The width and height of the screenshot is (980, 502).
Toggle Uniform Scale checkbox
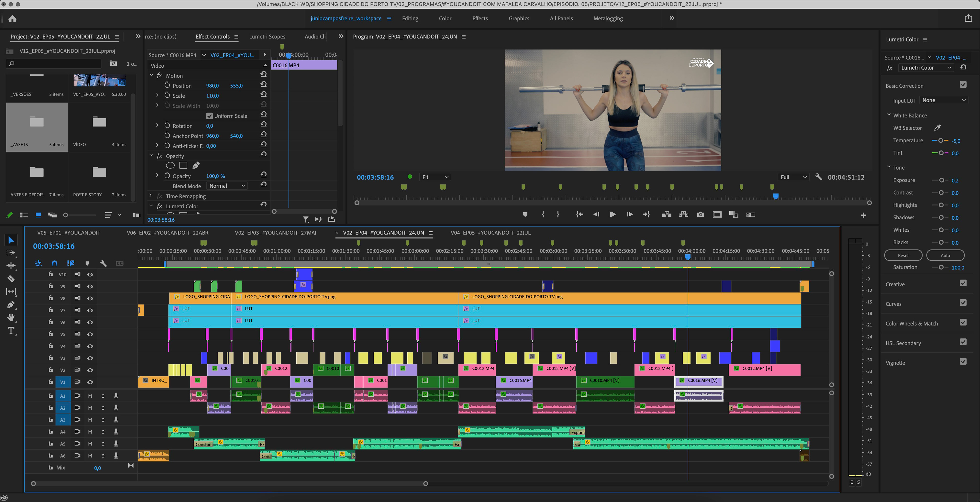click(x=209, y=116)
